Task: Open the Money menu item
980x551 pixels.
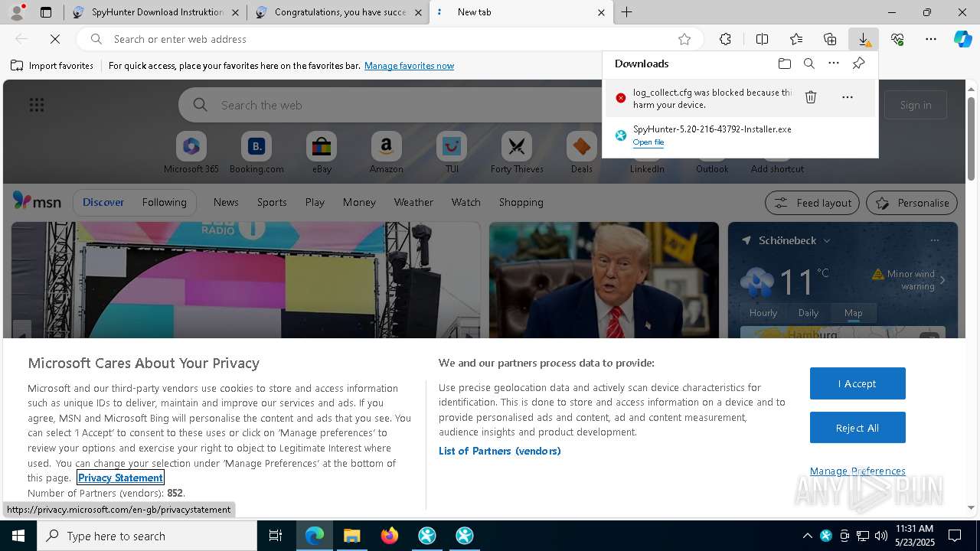Action: coord(359,202)
